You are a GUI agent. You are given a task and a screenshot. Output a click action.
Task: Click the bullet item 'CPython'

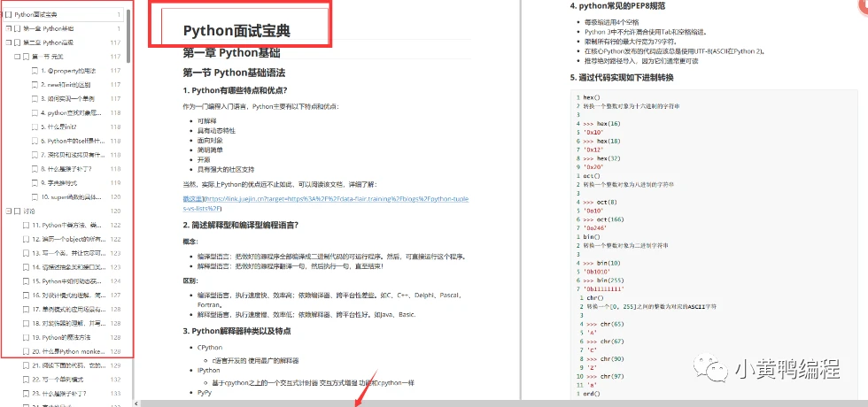pos(210,348)
